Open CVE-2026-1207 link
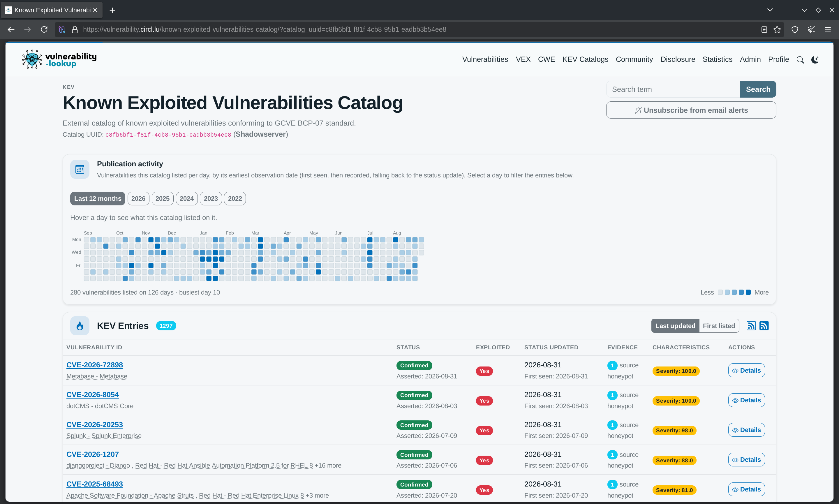839x504 pixels. coord(92,454)
